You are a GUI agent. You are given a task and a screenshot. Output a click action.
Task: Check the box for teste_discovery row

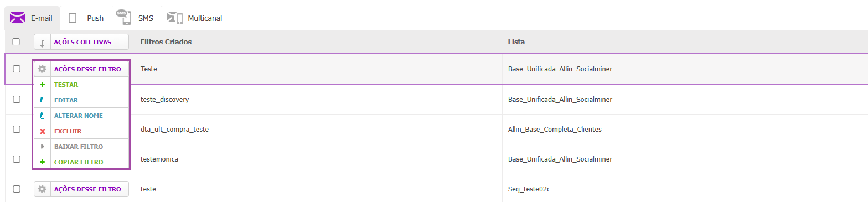pos(16,99)
